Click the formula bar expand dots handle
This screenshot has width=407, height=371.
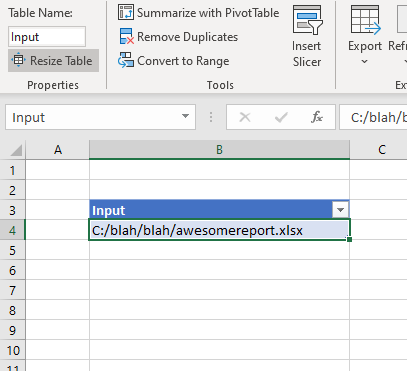point(211,117)
